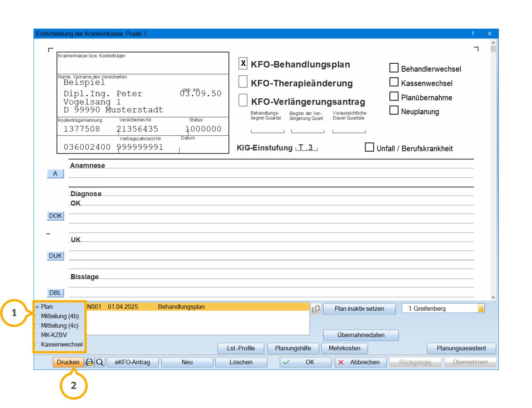Click the Drucken button

pos(68,362)
